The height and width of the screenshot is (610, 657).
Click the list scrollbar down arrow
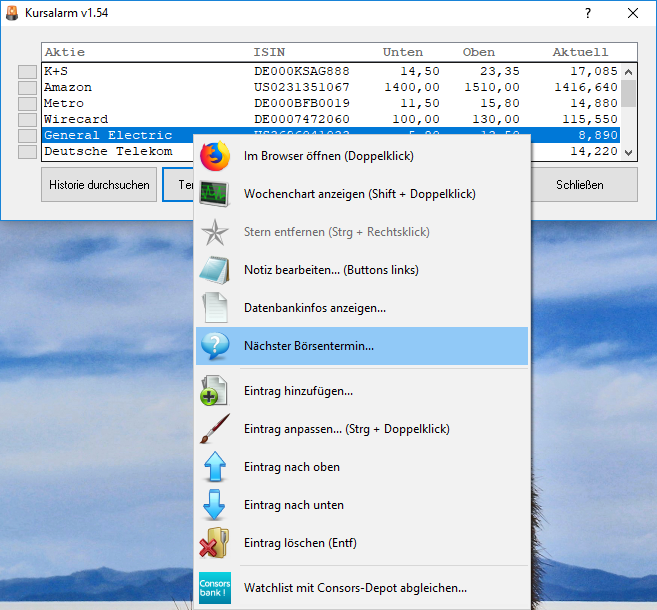(629, 153)
